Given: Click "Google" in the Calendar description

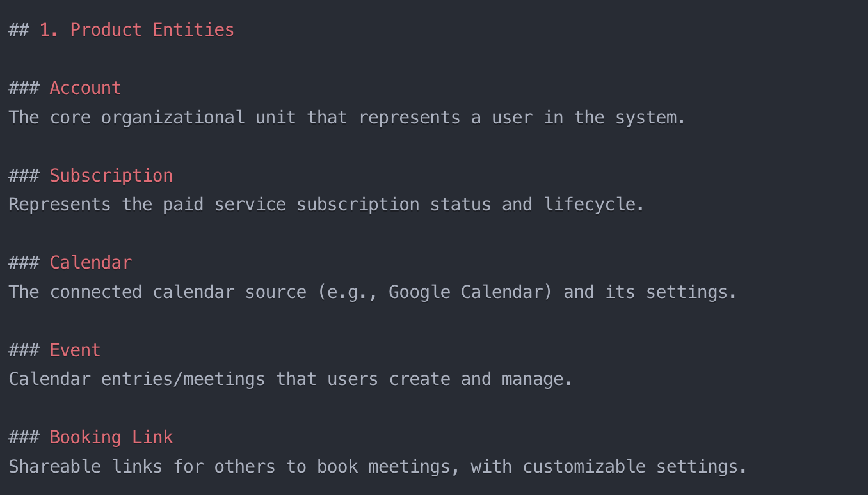Looking at the screenshot, I should pos(419,292).
